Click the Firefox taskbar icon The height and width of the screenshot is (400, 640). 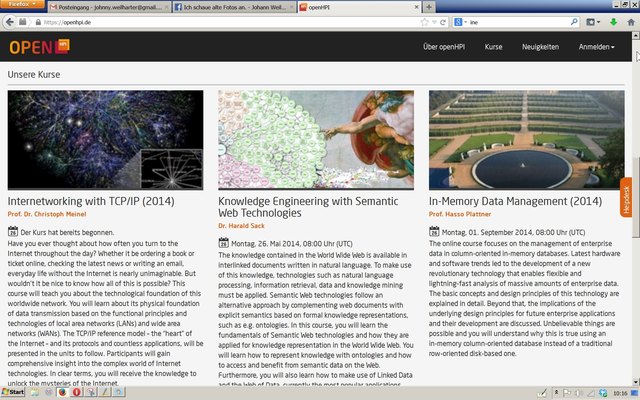tap(62, 392)
